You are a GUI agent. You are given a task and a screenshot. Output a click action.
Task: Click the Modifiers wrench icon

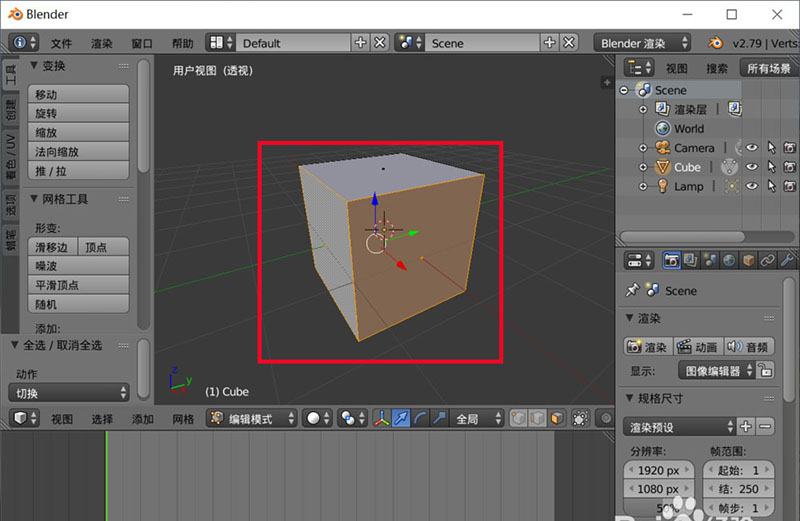click(x=786, y=260)
